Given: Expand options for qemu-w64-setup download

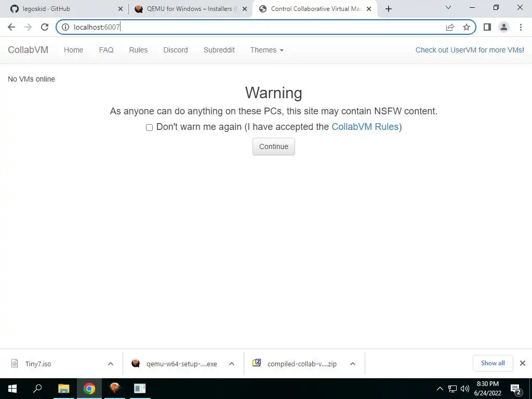Looking at the screenshot, I should click(x=232, y=364).
